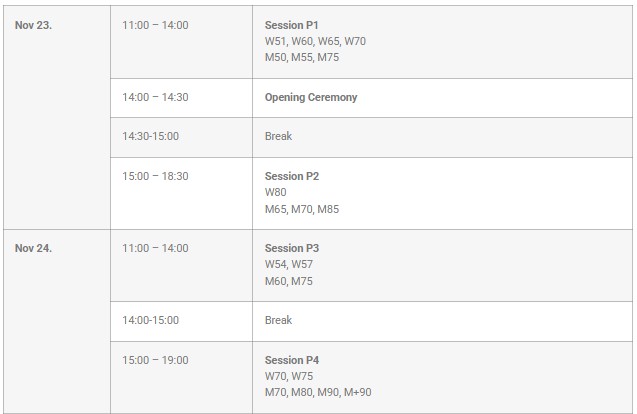Click the 14:30-15:00 time cell
637x414 pixels.
point(151,137)
